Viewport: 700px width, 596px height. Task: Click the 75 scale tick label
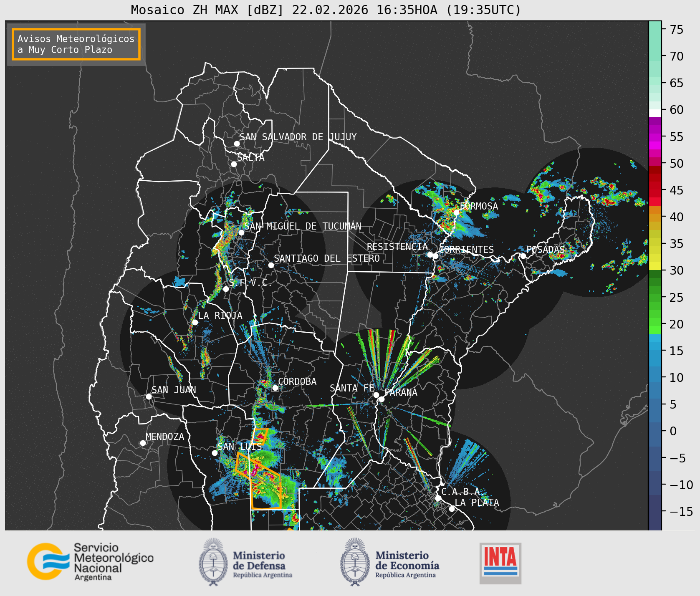[677, 30]
